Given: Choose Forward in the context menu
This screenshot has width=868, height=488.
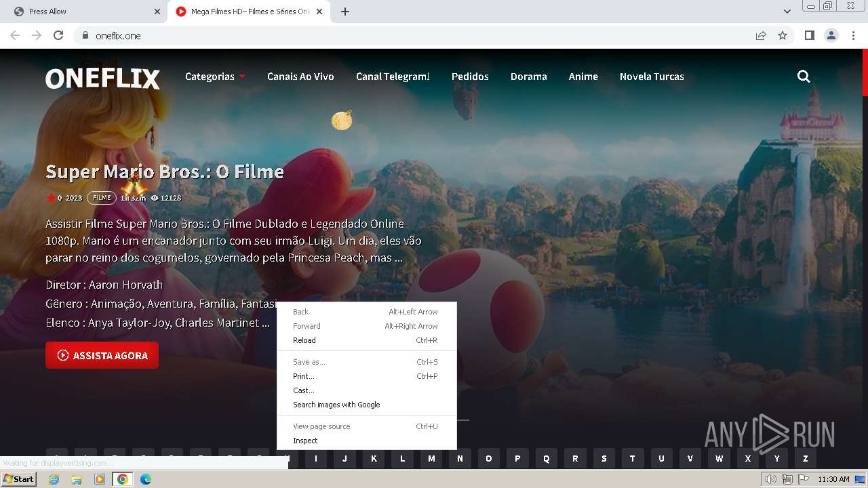Looking at the screenshot, I should (366, 326).
